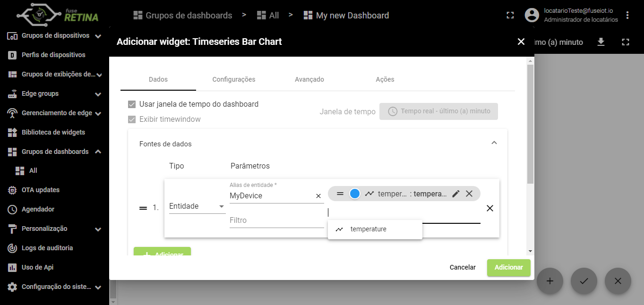Open OTA updates chip icon

pyautogui.click(x=12, y=190)
